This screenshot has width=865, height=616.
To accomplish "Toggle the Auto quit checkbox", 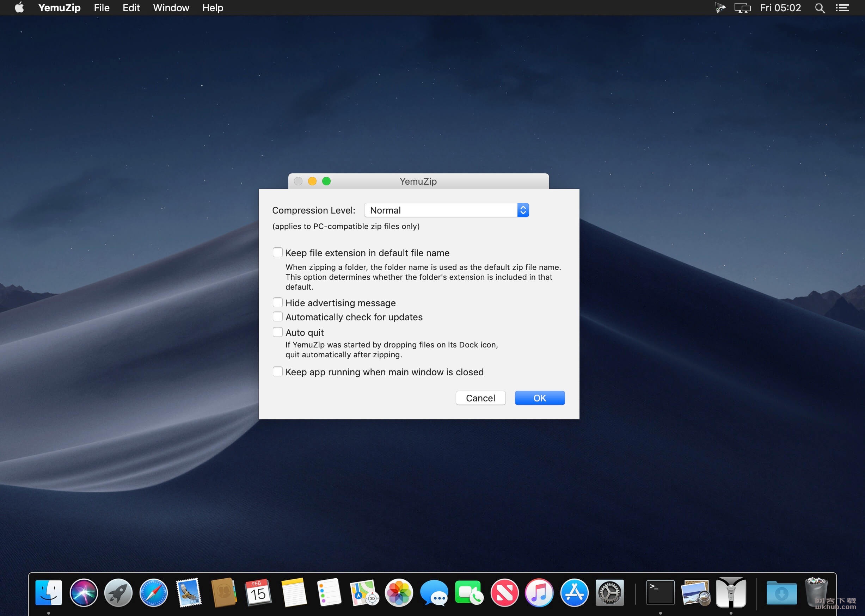I will pos(278,332).
